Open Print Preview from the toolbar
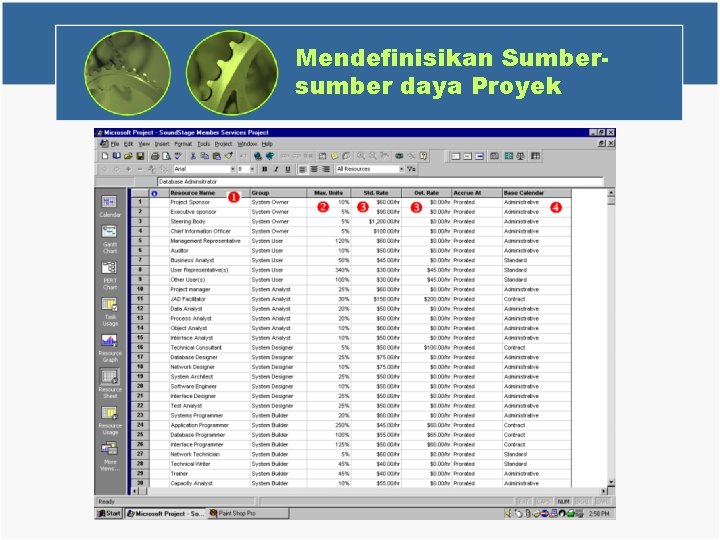 coord(166,157)
